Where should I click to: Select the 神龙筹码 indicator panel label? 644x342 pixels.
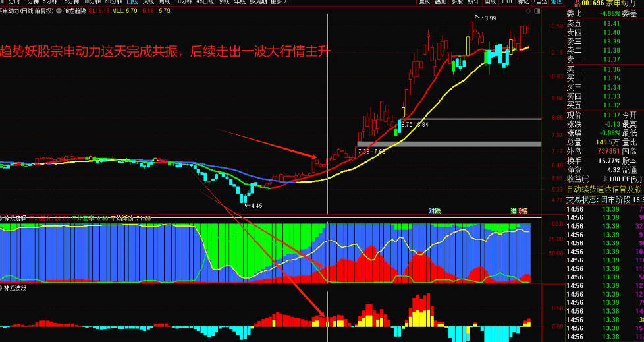pos(15,219)
